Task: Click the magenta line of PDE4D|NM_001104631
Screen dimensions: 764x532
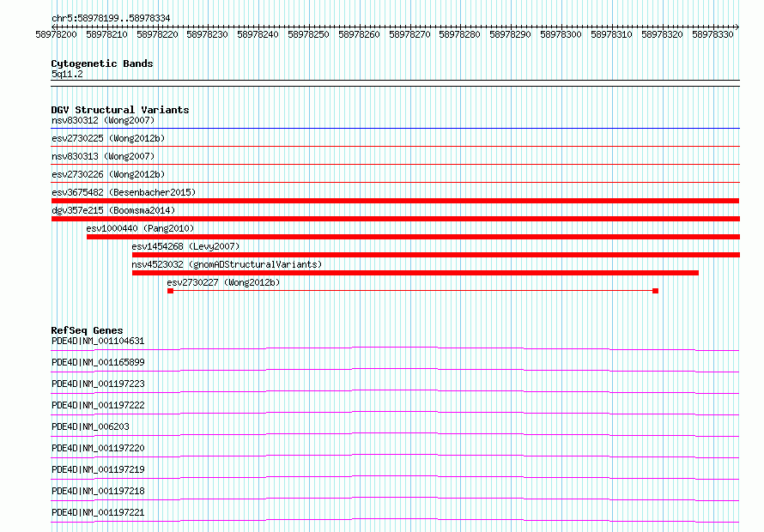Action: (395, 349)
